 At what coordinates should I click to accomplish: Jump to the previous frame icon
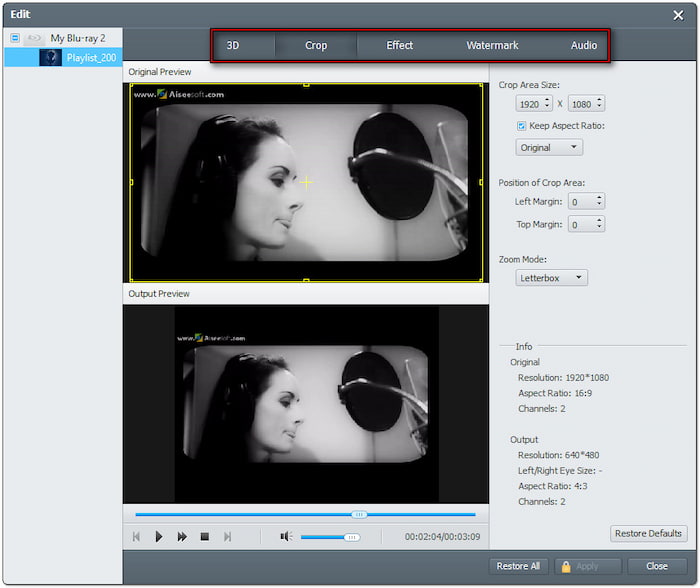136,537
